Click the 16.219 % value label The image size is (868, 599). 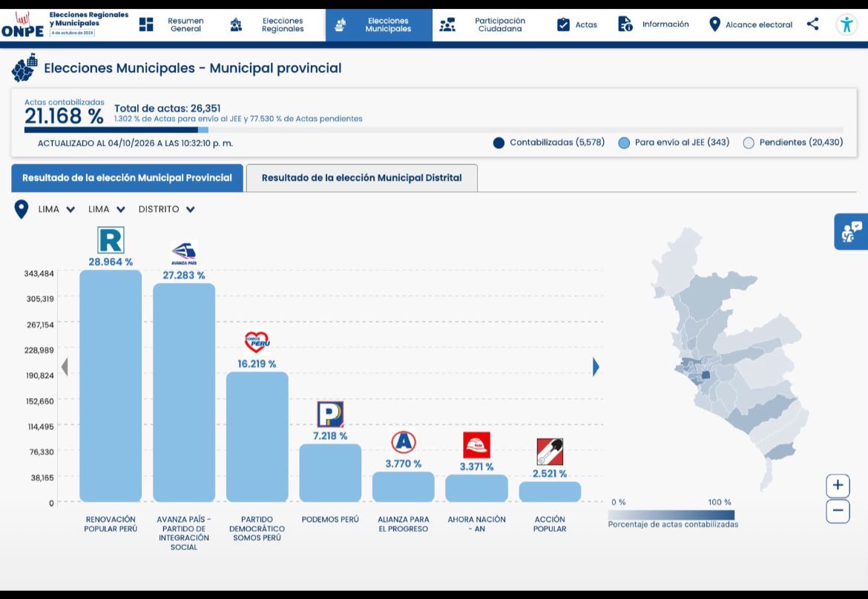[x=257, y=364]
